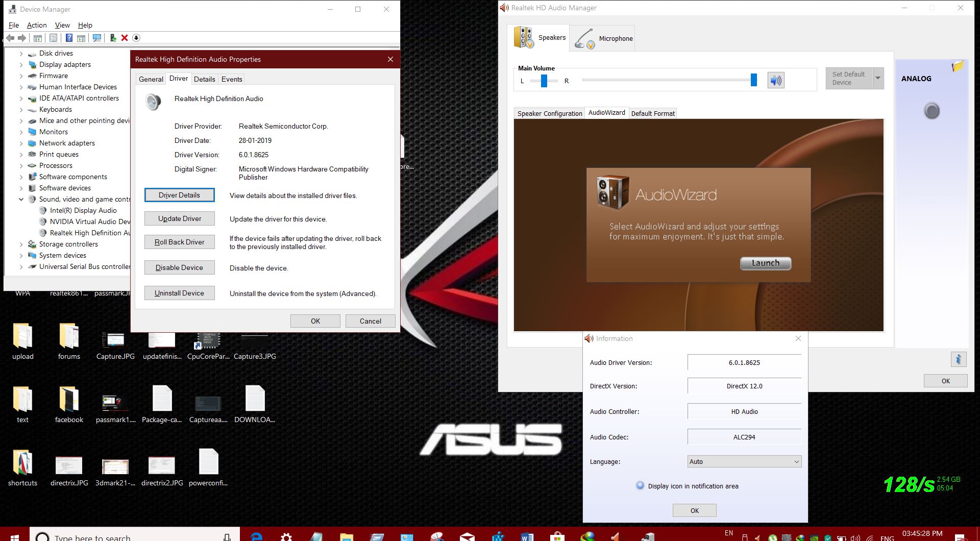This screenshot has height=541, width=980.
Task: Click the Roll Back Driver button
Action: click(179, 242)
